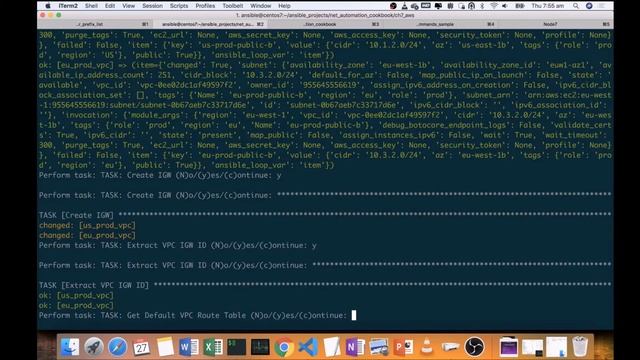640x360 pixels.
Task: Open the Scripts menu
Action: (179, 6)
